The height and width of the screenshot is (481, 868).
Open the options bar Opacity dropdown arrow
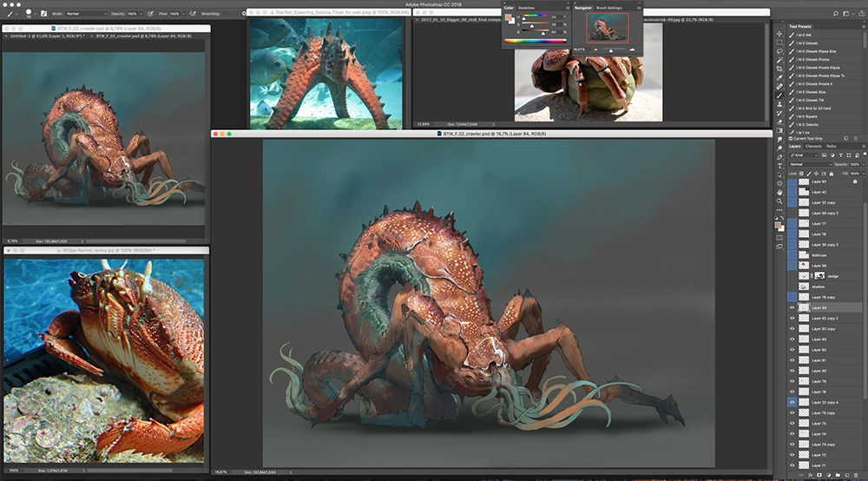coord(141,13)
